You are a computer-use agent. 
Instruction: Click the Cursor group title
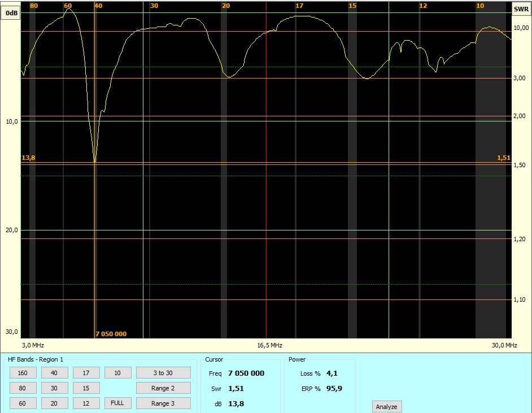214,359
